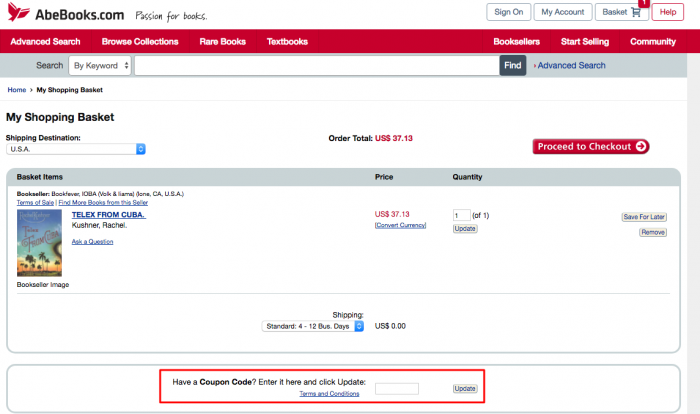Click the Telex From Cuba cover thumbnail
Viewport: 700px width, 414px height.
[39, 243]
